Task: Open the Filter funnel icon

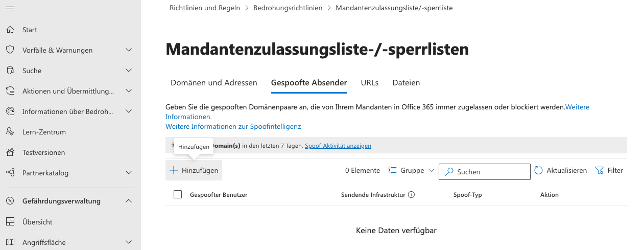Action: click(x=600, y=170)
